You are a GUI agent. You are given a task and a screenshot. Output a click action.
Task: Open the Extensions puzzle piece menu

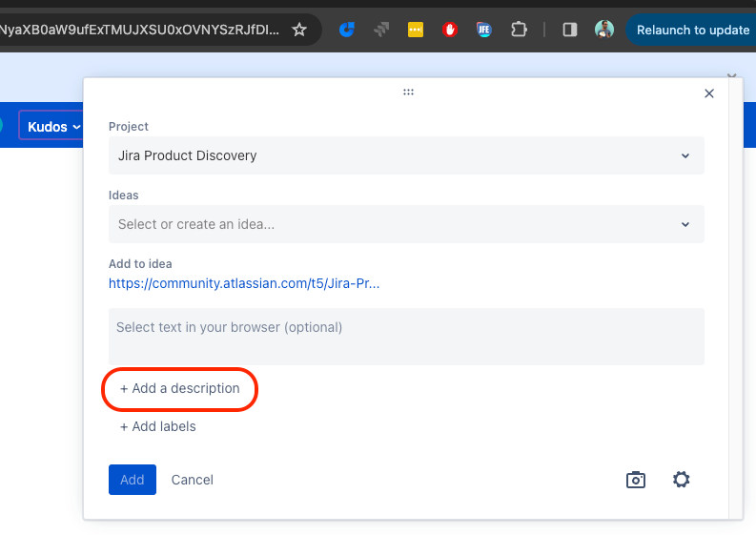pos(519,30)
